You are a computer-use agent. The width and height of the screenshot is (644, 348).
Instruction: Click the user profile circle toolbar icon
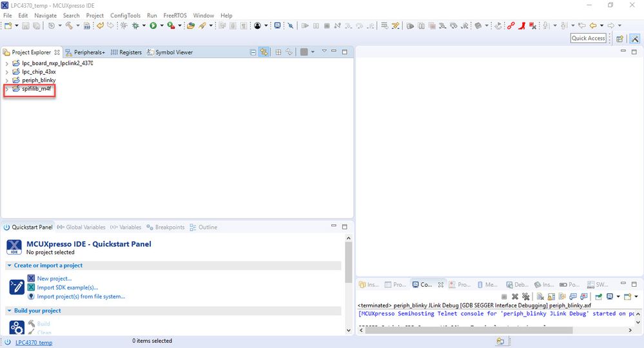tap(257, 25)
